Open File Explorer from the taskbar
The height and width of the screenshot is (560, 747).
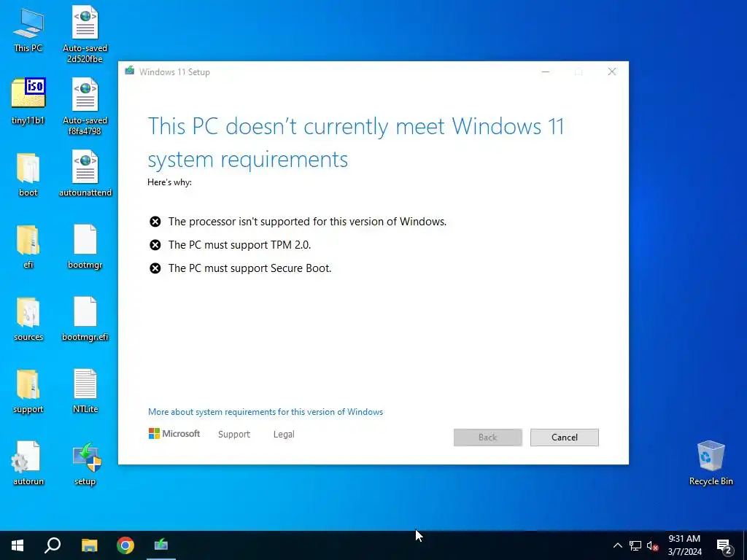[x=89, y=545]
